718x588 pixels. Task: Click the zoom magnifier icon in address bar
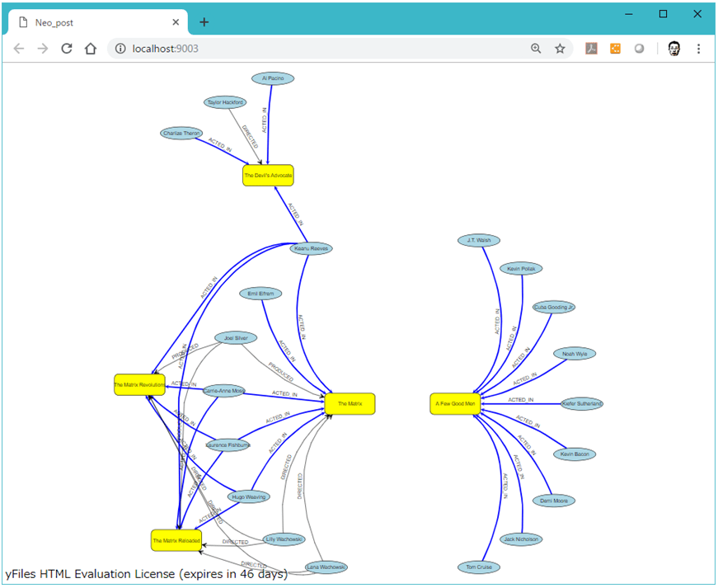[536, 49]
